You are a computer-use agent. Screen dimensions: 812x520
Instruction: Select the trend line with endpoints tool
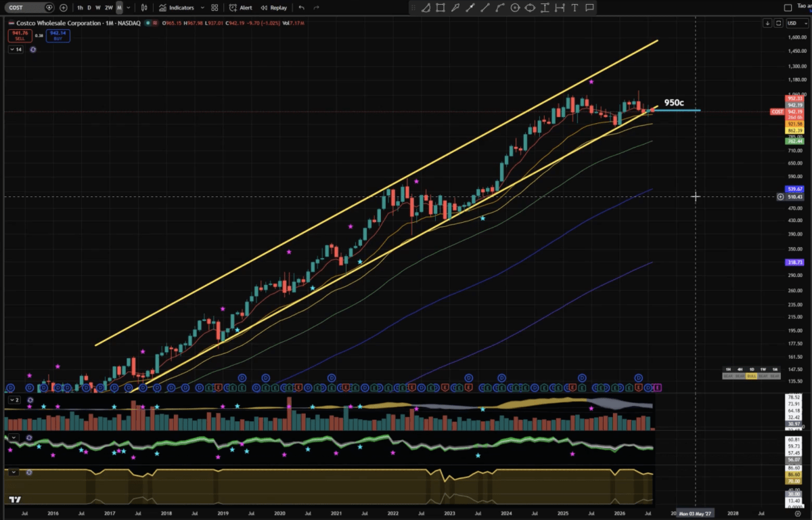[470, 7]
